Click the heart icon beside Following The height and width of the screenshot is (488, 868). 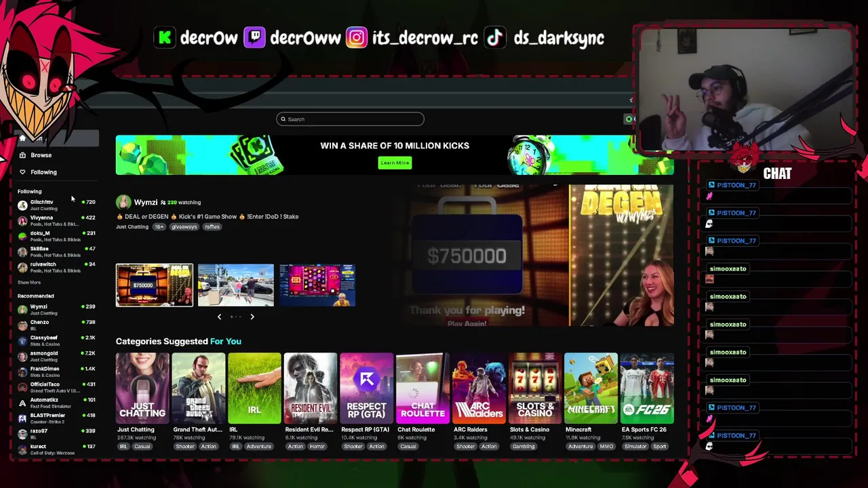click(22, 172)
